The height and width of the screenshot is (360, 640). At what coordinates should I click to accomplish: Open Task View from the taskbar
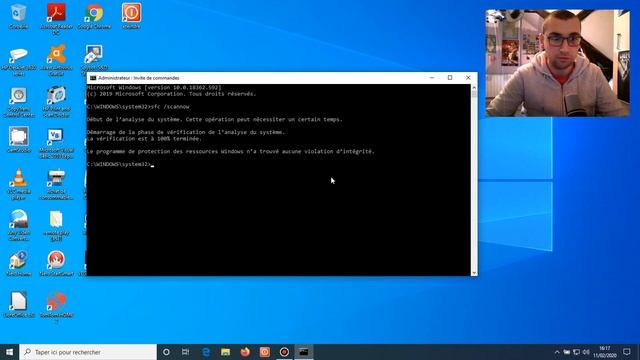pos(185,352)
